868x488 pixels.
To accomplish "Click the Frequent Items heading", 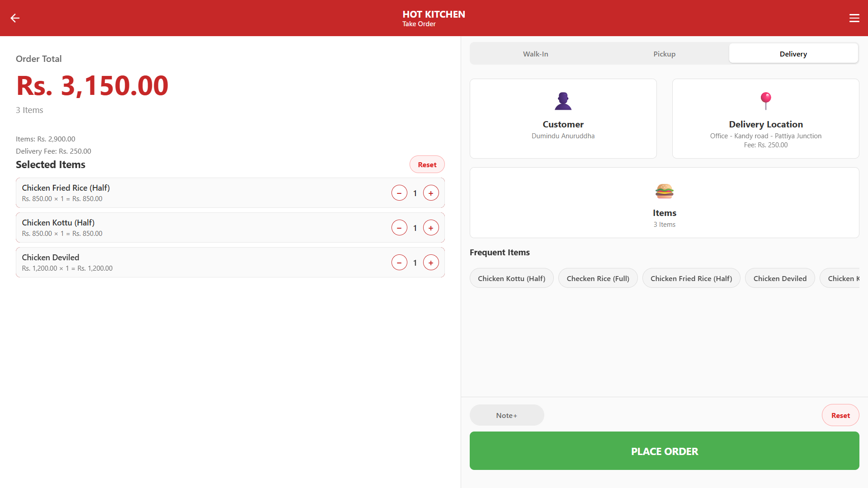I will pos(500,253).
